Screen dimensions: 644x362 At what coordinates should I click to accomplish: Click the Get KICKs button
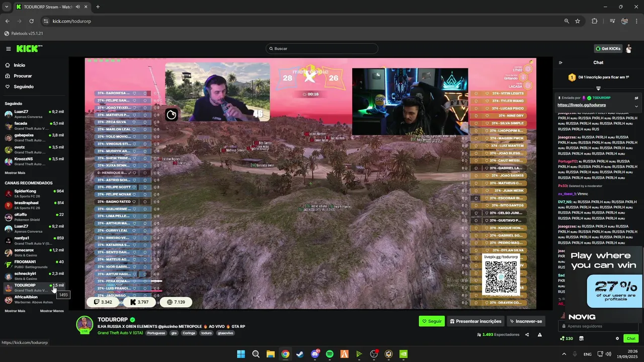(x=608, y=49)
